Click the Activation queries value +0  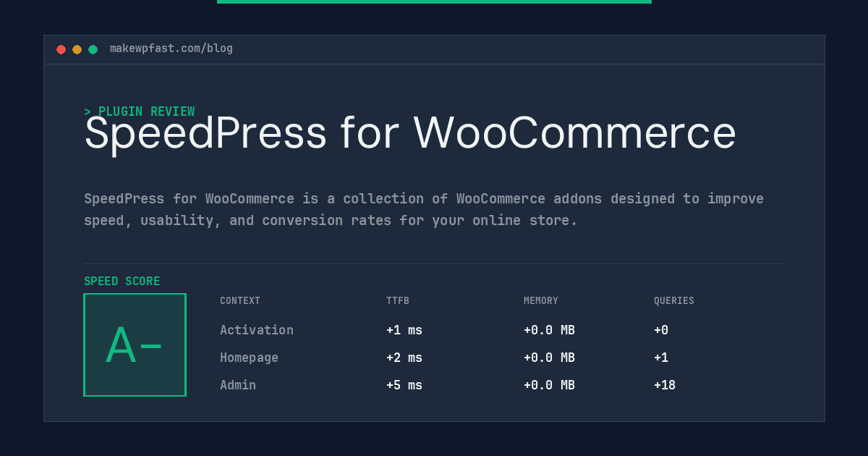coord(661,330)
